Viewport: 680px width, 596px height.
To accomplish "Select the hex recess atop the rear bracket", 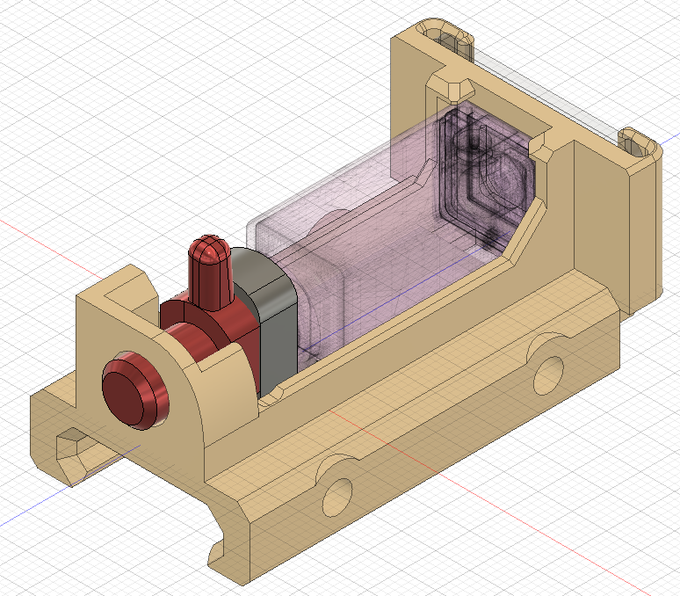I will (x=451, y=88).
